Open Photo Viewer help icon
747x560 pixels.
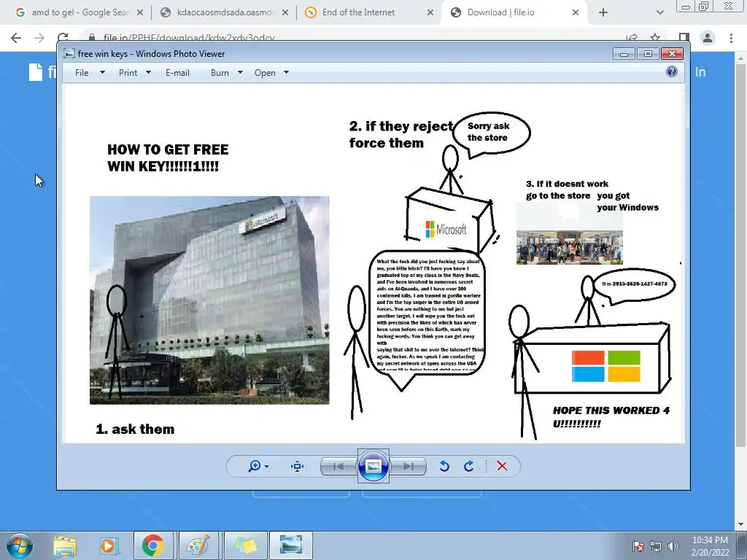tap(672, 72)
